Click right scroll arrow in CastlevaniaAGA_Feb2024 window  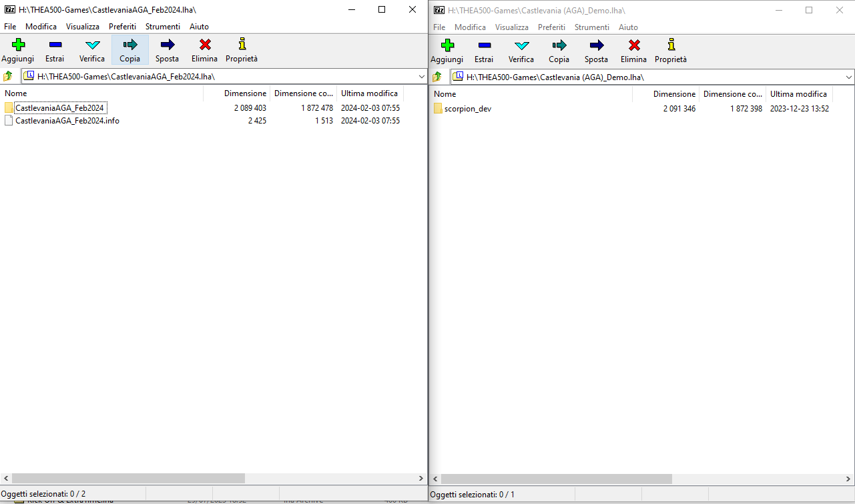click(x=420, y=479)
